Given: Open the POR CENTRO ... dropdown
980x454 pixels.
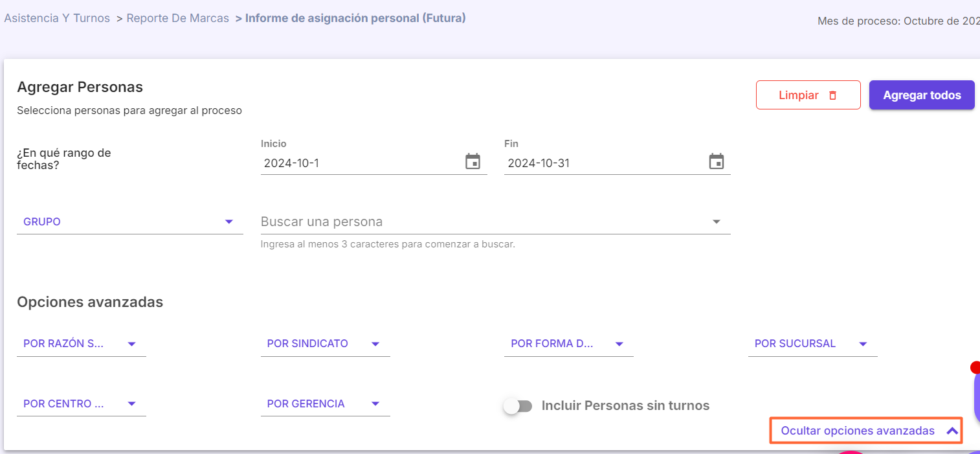Looking at the screenshot, I should [82, 404].
